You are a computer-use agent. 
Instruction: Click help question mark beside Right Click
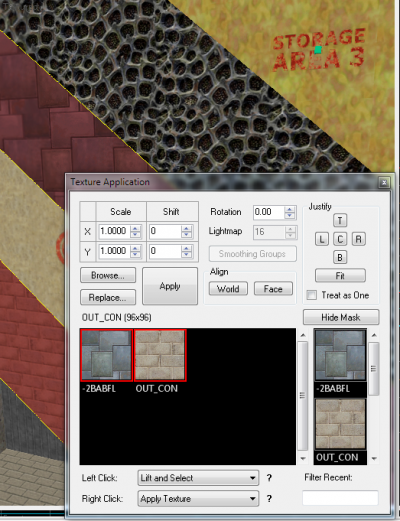click(x=269, y=499)
